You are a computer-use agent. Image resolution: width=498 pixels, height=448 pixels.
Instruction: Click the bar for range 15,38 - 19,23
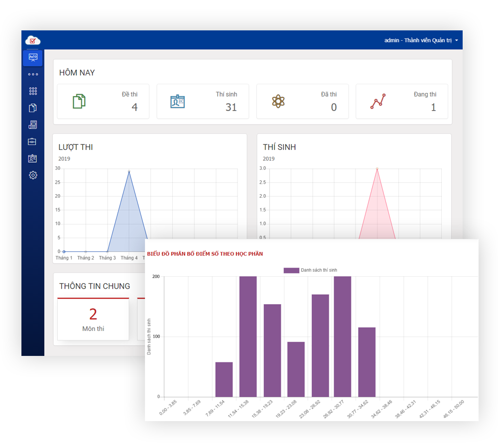tap(272, 350)
